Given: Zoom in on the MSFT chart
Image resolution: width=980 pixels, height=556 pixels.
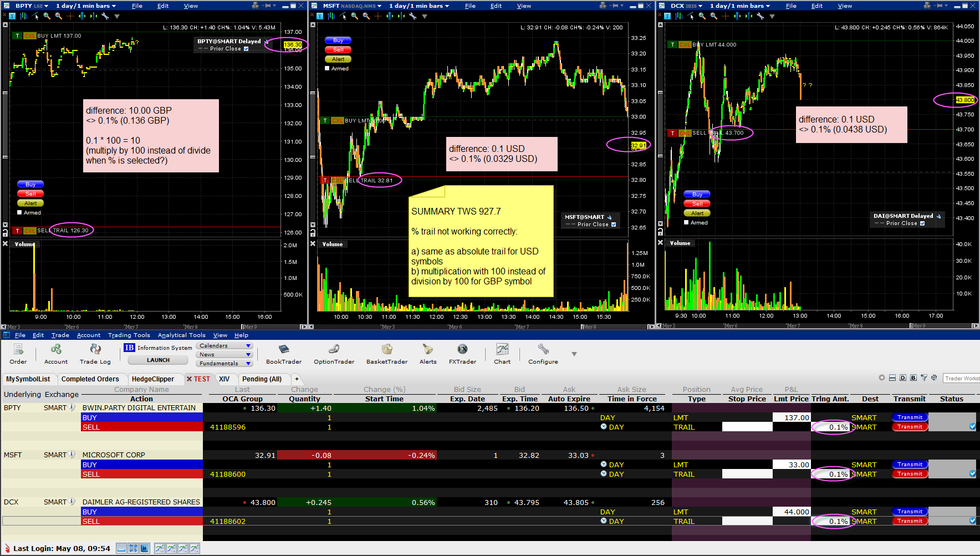Looking at the screenshot, I should (x=355, y=16).
